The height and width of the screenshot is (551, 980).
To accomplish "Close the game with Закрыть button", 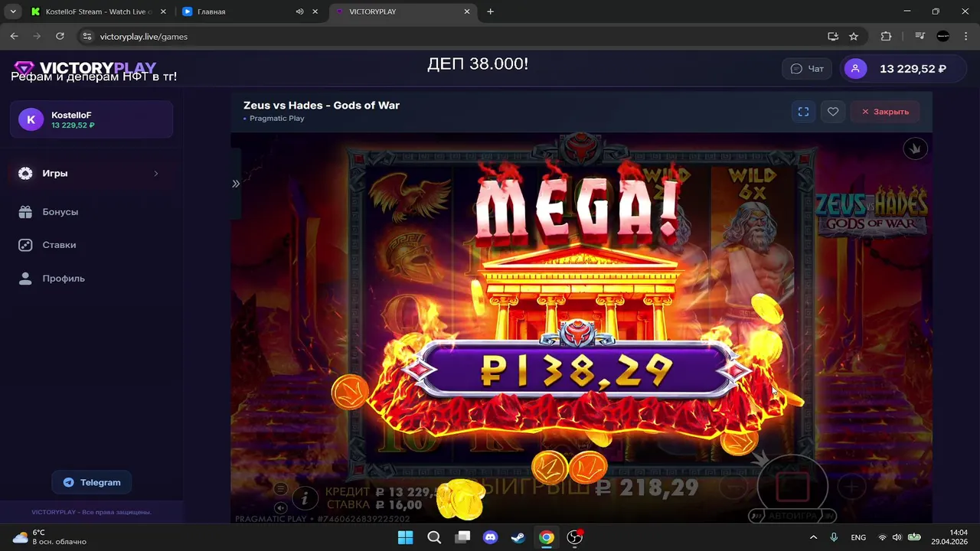I will pos(885,112).
